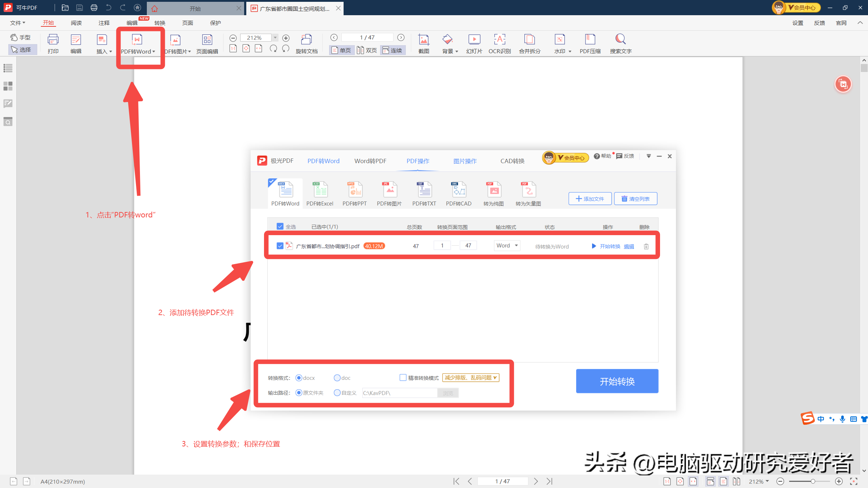Click the 打印 print icon
The height and width of the screenshot is (488, 868).
point(53,40)
